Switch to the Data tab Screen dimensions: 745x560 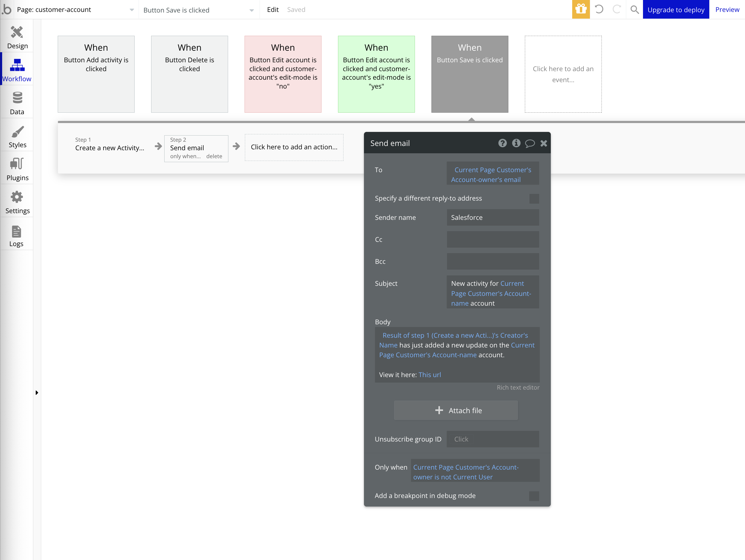pyautogui.click(x=17, y=103)
